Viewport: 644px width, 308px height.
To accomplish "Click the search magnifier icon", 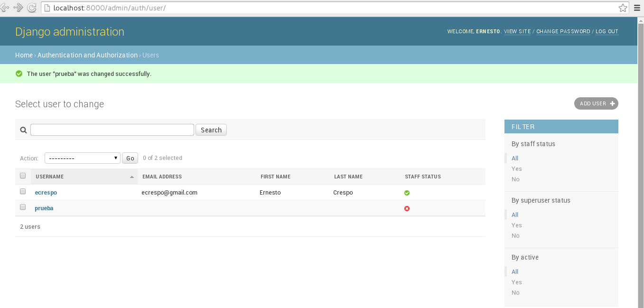I will (23, 130).
